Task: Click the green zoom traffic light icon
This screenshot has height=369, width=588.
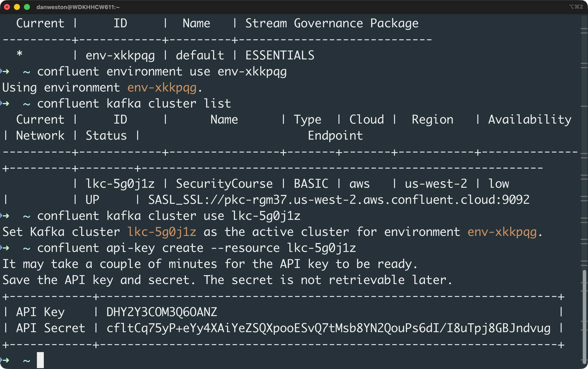Action: pyautogui.click(x=26, y=7)
